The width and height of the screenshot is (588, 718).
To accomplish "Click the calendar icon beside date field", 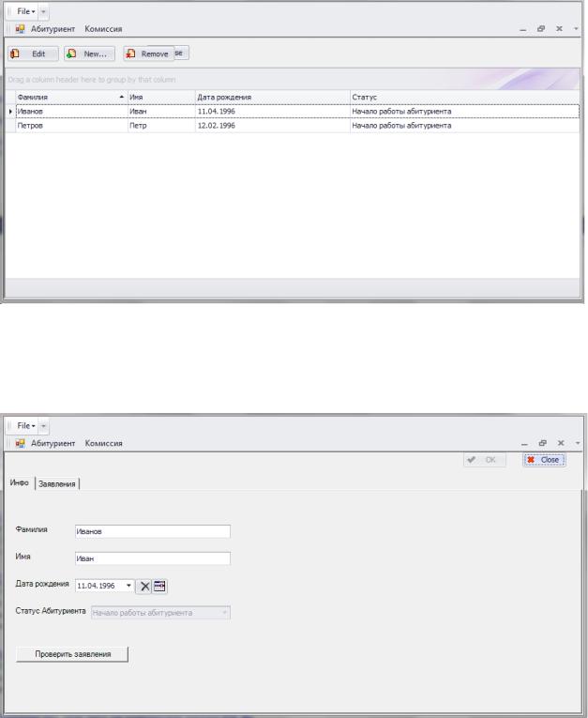I will tap(159, 586).
